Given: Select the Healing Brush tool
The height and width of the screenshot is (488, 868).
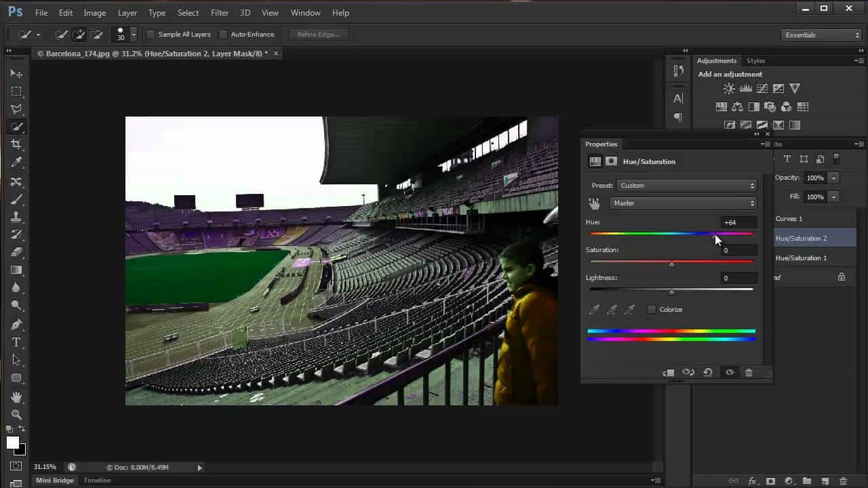Looking at the screenshot, I should pyautogui.click(x=16, y=182).
